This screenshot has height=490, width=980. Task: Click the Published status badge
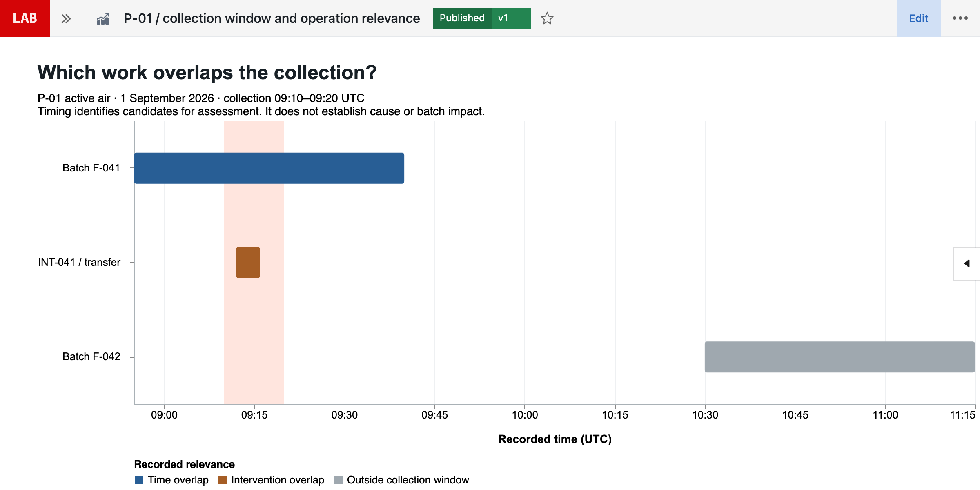point(462,18)
